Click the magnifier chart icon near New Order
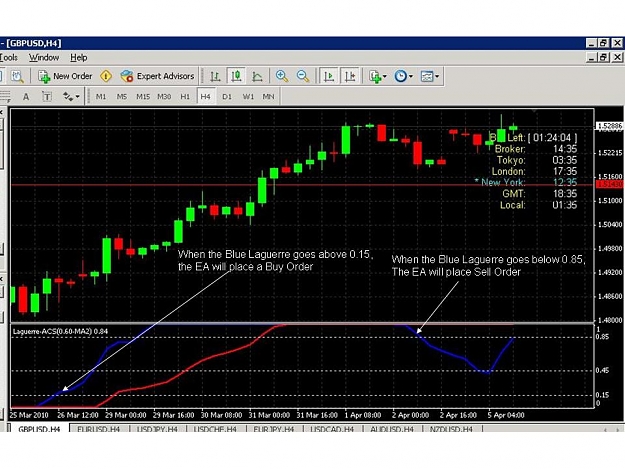This screenshot has height=469, width=625. pyautogui.click(x=17, y=76)
